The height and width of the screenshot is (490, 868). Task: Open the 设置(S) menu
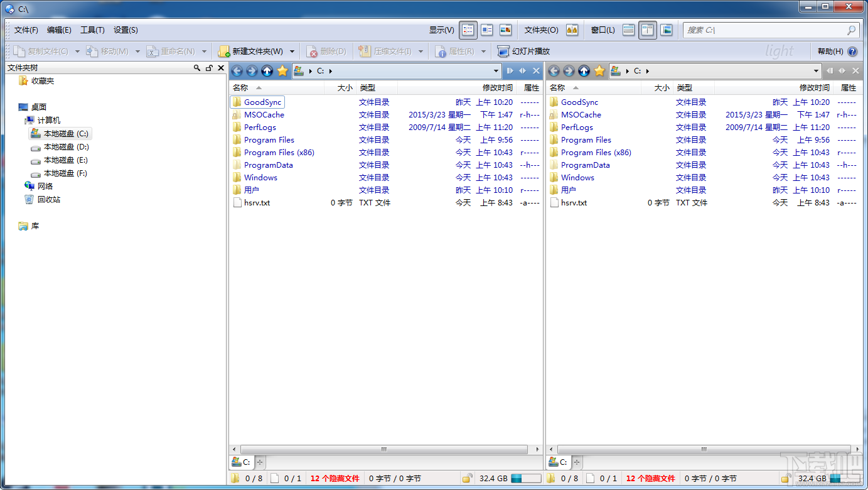[126, 30]
